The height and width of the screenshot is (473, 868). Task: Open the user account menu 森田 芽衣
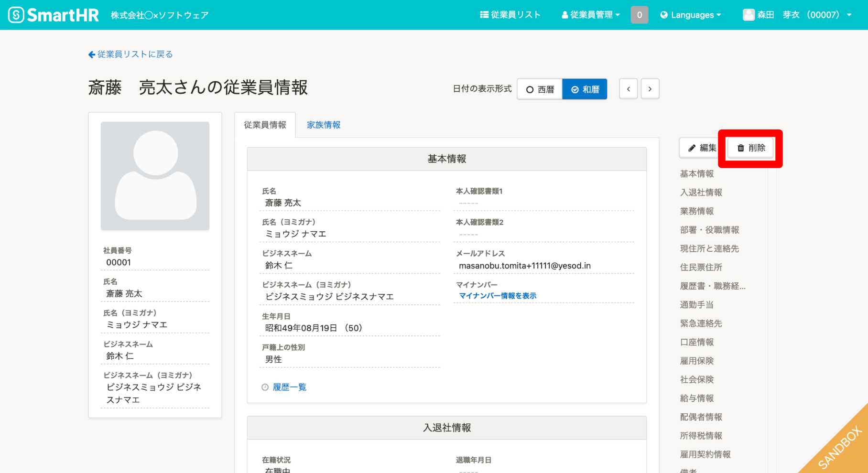click(x=797, y=15)
